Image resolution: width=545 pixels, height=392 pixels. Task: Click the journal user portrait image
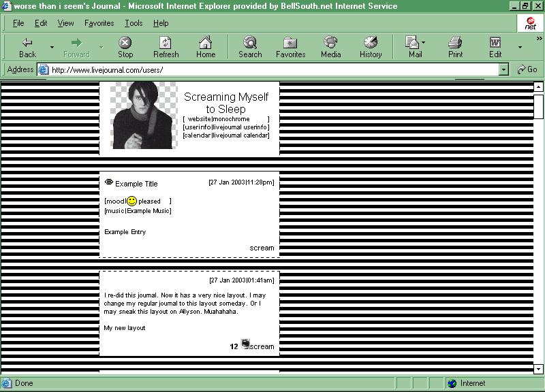(144, 115)
